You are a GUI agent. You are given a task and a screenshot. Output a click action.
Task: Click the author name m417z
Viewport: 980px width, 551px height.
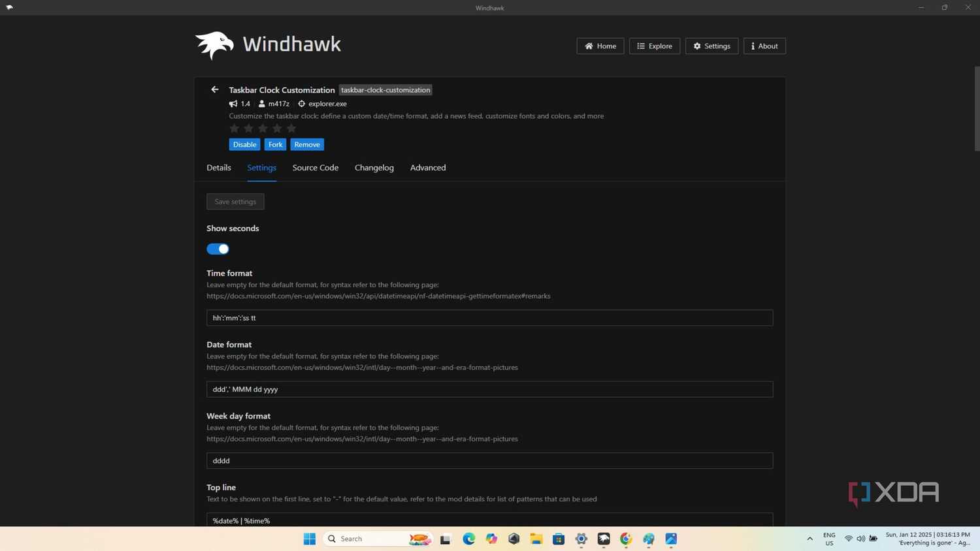point(278,104)
